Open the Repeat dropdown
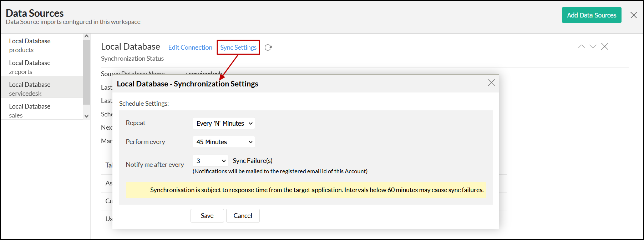 point(224,123)
